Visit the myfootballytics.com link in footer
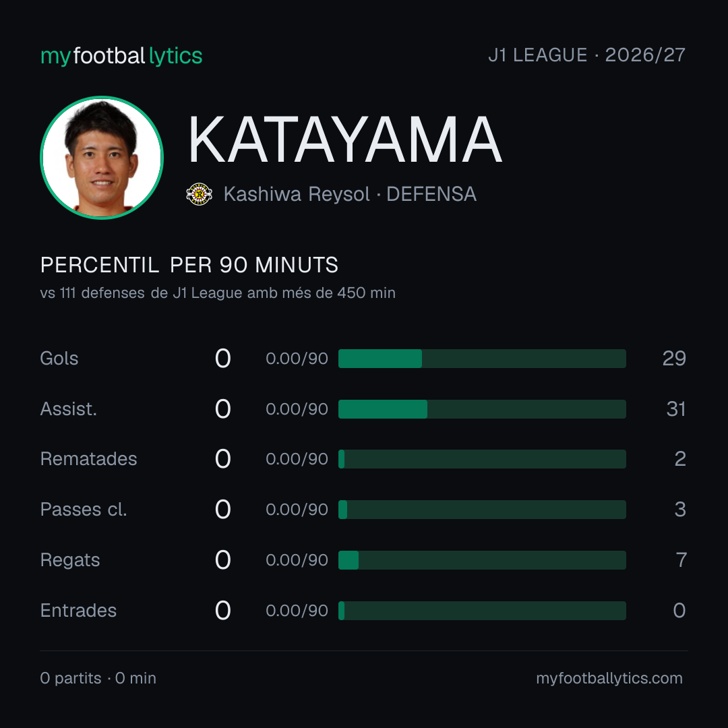This screenshot has width=728, height=728. tap(609, 678)
